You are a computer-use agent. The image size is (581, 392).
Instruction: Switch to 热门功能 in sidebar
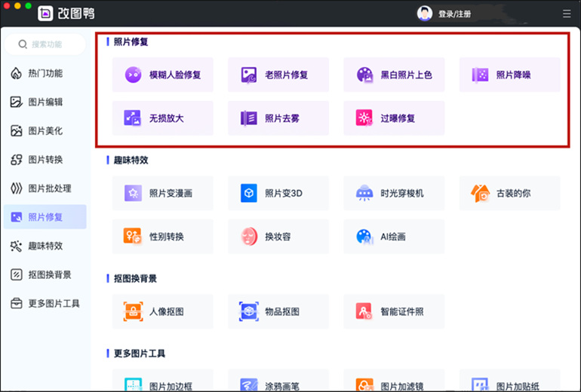click(45, 73)
